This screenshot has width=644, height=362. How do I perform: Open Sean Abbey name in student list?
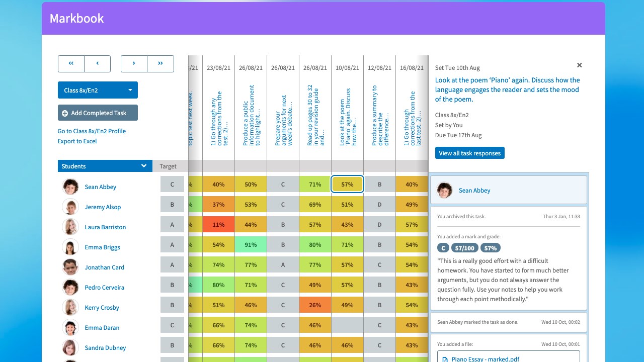101,187
